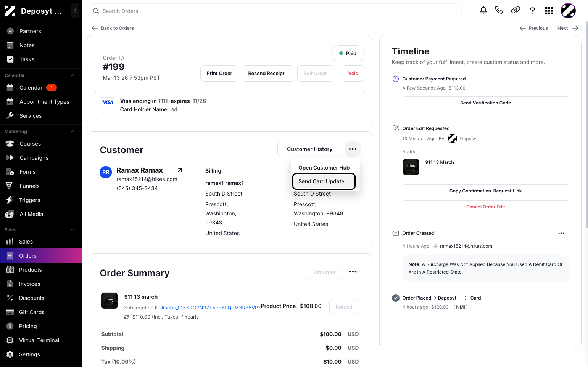Click the page vertical scrollbar
The height and width of the screenshot is (367, 588).
[586, 126]
